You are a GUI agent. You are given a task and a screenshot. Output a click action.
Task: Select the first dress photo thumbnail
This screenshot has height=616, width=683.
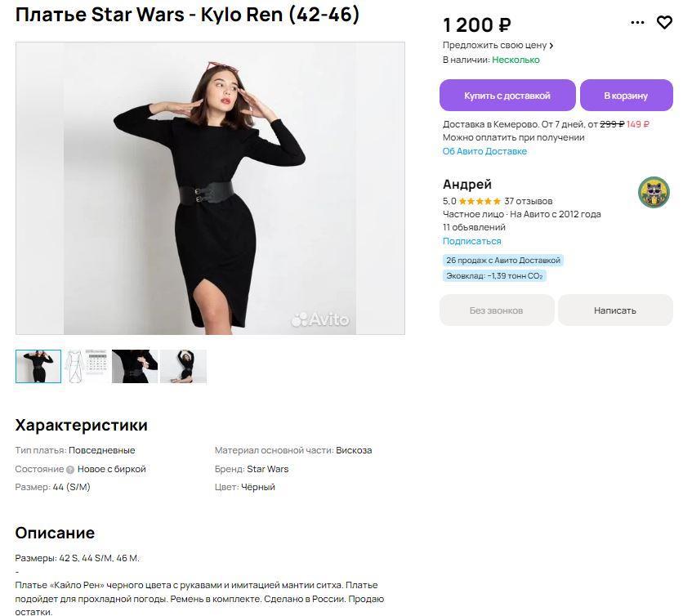point(38,367)
